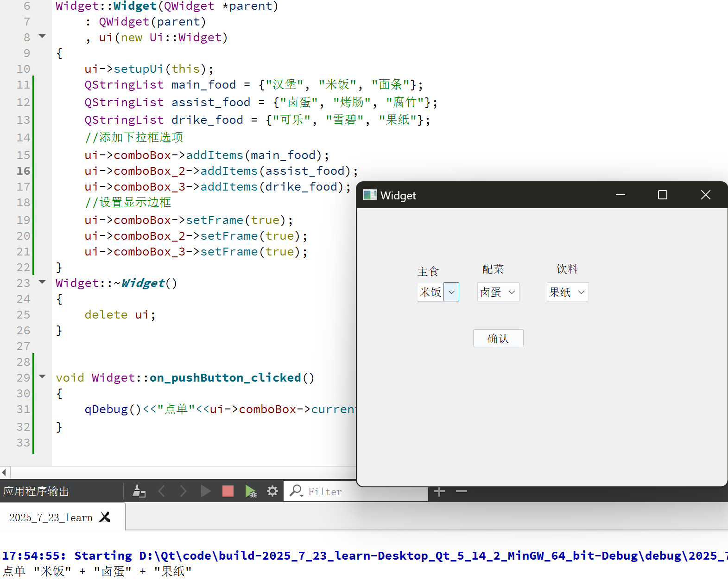Click the Widget window title icon
This screenshot has width=728, height=587.
tap(370, 195)
